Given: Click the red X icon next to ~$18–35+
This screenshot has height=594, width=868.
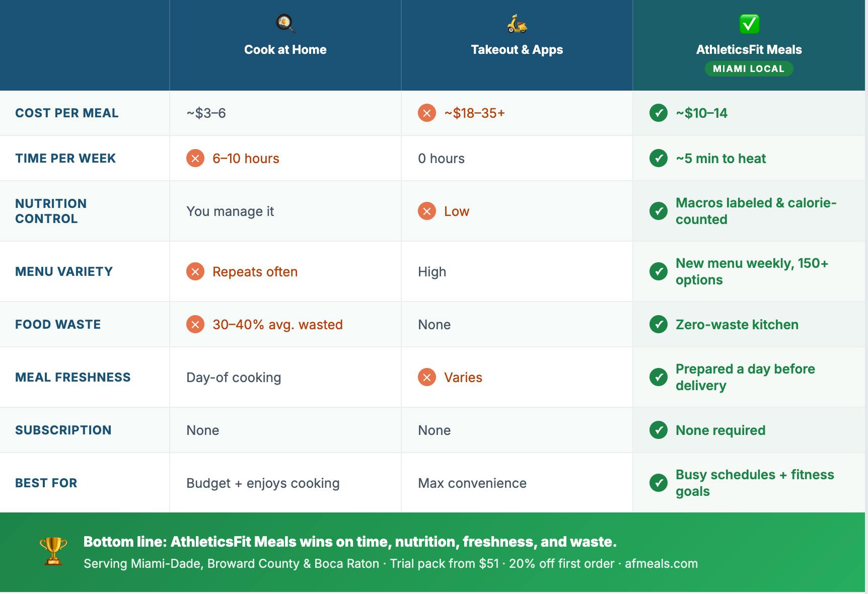Looking at the screenshot, I should coord(426,113).
